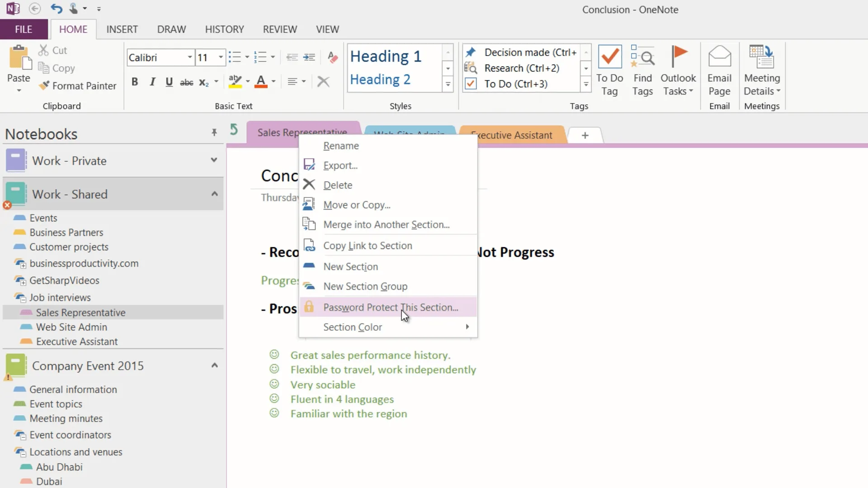868x488 pixels.
Task: Choose Merge into Another Section...
Action: (x=388, y=225)
